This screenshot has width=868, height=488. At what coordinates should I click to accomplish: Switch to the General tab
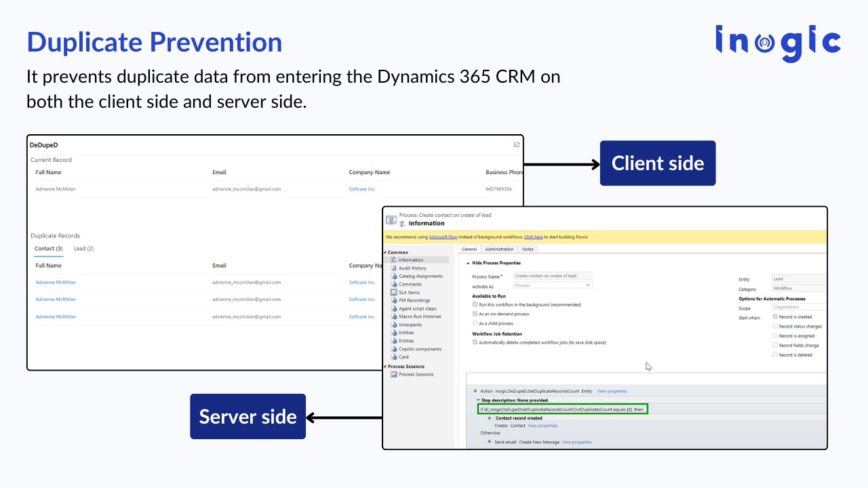[469, 249]
